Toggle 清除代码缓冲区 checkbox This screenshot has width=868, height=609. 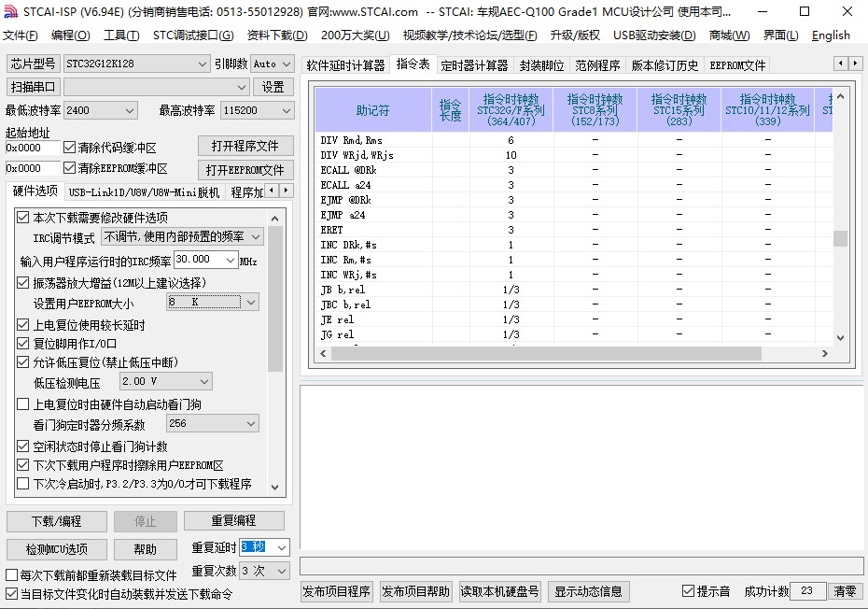(69, 148)
